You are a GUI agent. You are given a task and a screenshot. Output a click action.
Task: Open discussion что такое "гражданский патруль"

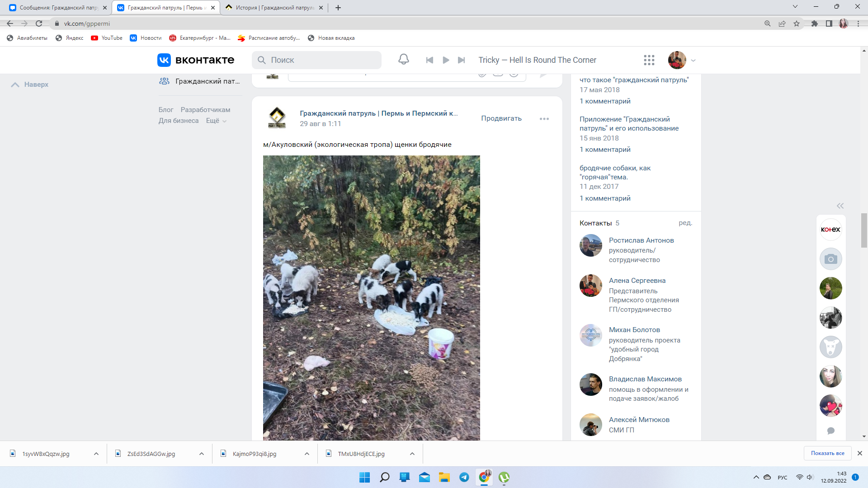[x=634, y=80]
